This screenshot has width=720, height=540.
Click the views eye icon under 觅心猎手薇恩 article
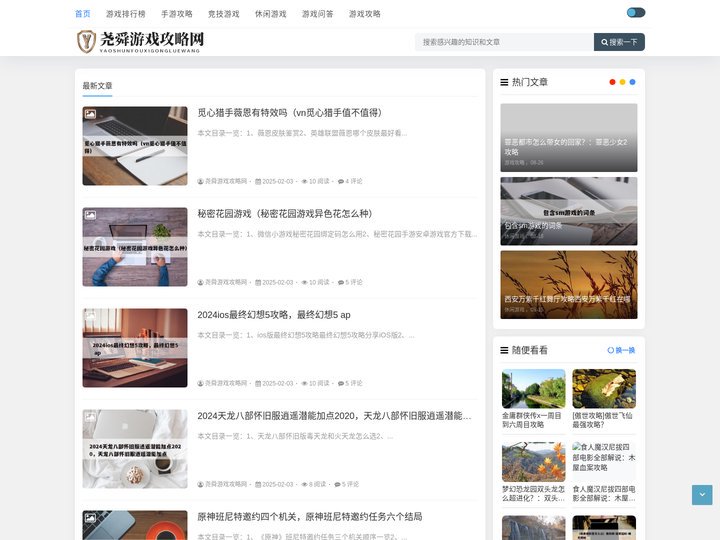[304, 181]
